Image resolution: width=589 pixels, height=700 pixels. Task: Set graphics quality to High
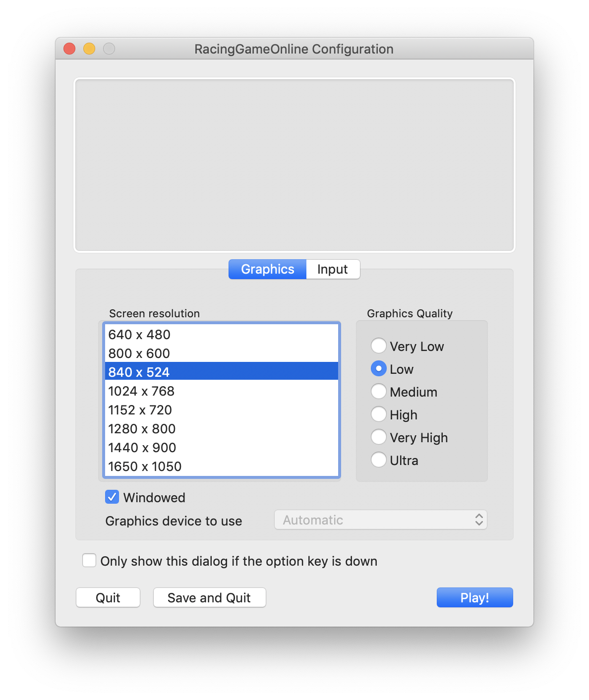pos(379,414)
